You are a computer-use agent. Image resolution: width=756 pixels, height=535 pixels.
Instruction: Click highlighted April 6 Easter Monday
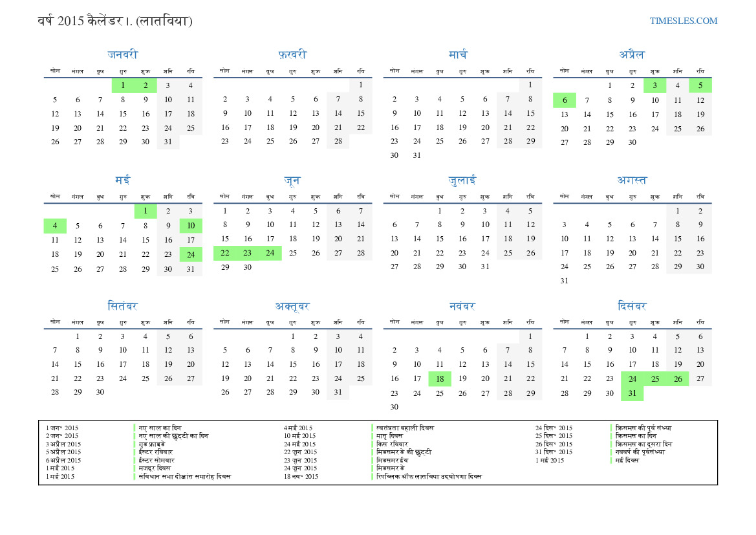click(x=564, y=100)
